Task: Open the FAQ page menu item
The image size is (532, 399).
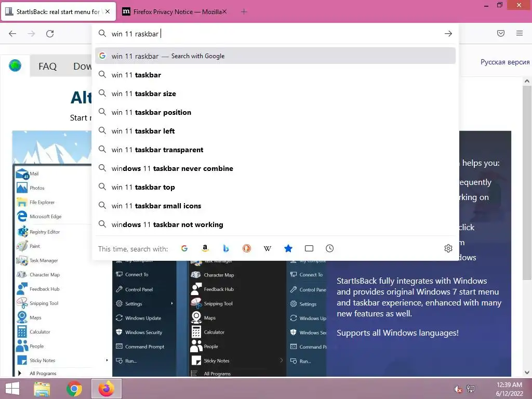Action: click(47, 66)
